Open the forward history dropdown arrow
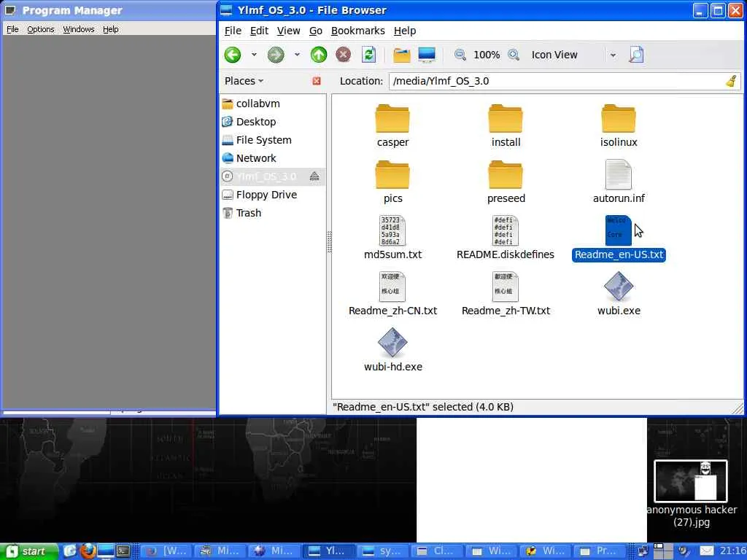The width and height of the screenshot is (747, 560). pos(298,55)
